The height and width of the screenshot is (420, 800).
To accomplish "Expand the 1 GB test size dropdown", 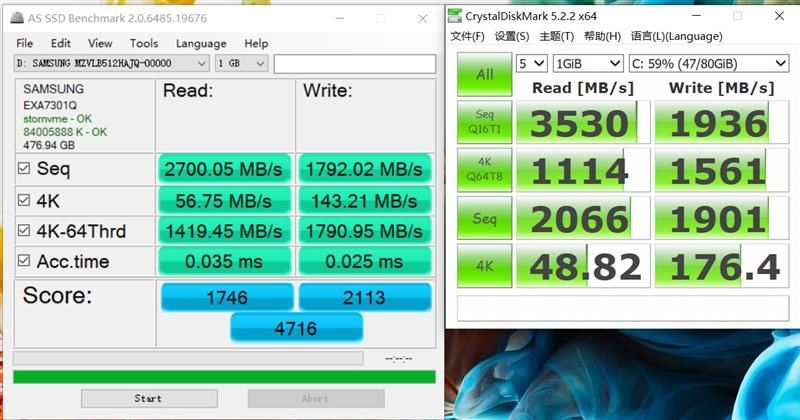I will click(241, 63).
